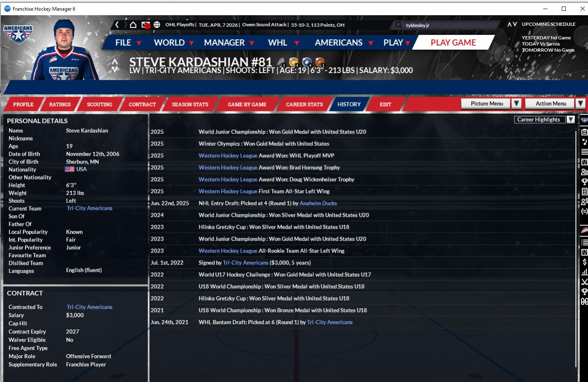The height and width of the screenshot is (382, 588).
Task: Open Western Hockey League link in All-Rookie Team row
Action: (x=228, y=251)
